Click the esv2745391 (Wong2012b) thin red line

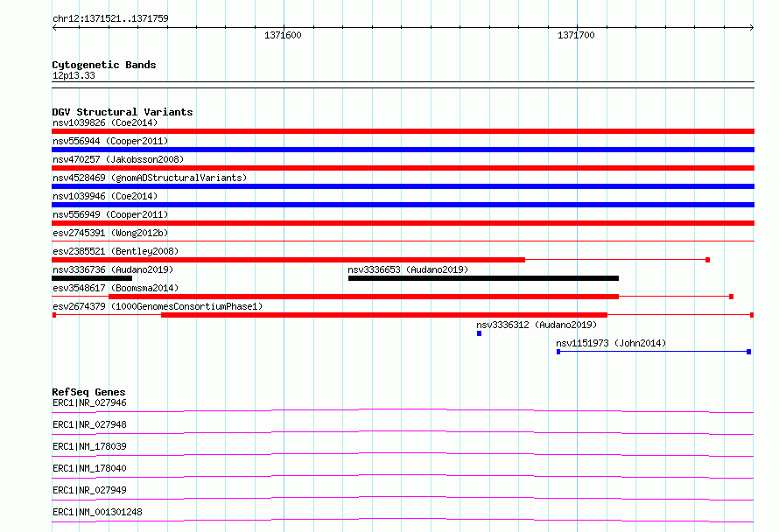(403, 241)
